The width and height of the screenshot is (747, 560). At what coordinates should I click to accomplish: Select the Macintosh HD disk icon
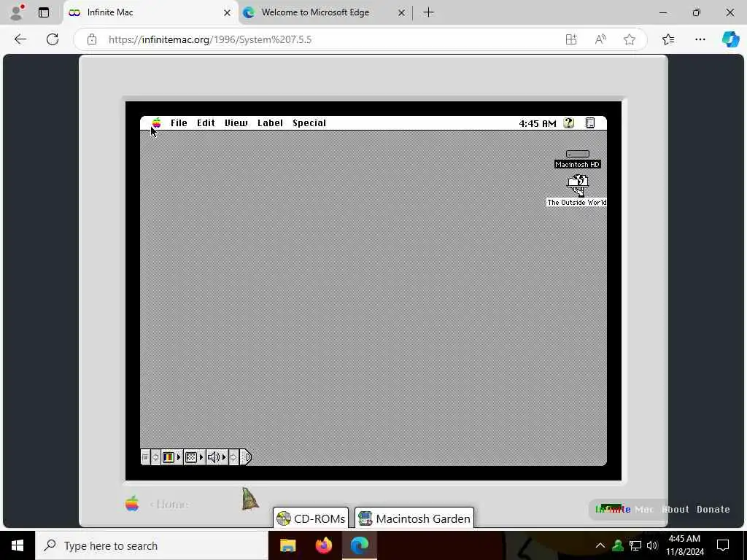coord(578,154)
